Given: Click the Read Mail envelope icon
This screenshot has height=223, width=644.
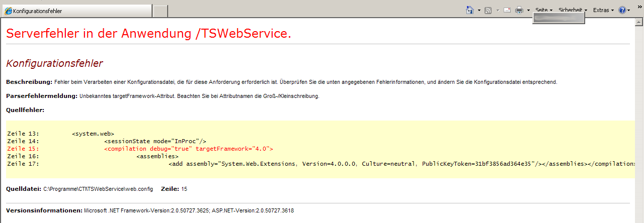Looking at the screenshot, I should [507, 10].
